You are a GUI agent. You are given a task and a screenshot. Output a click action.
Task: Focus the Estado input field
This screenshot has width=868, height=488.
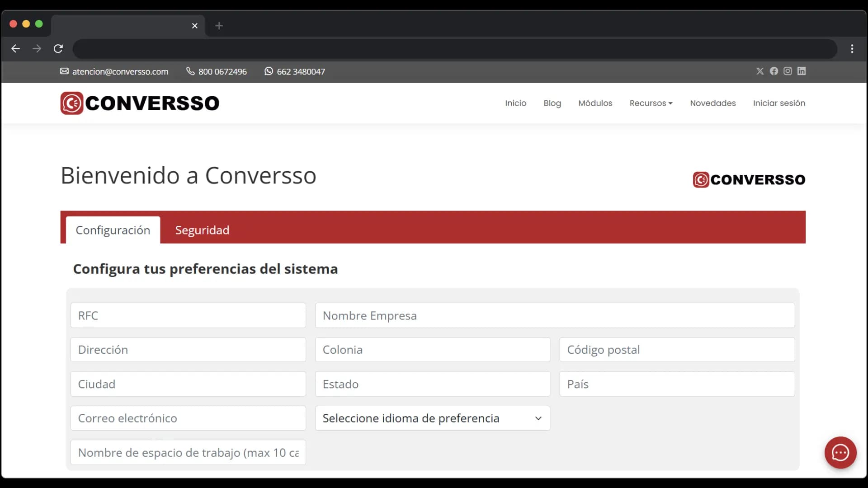433,384
